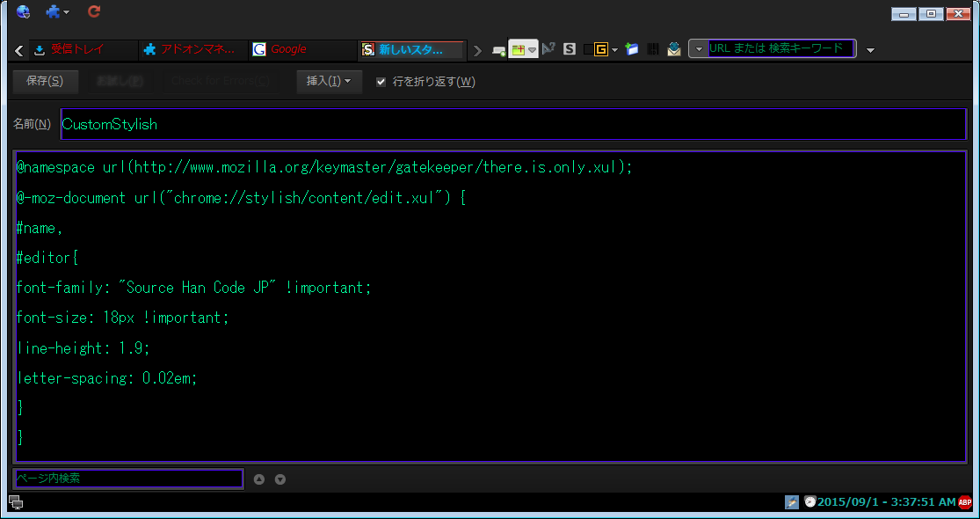
Task: Click the orange G search engine icon
Action: pyautogui.click(x=601, y=49)
